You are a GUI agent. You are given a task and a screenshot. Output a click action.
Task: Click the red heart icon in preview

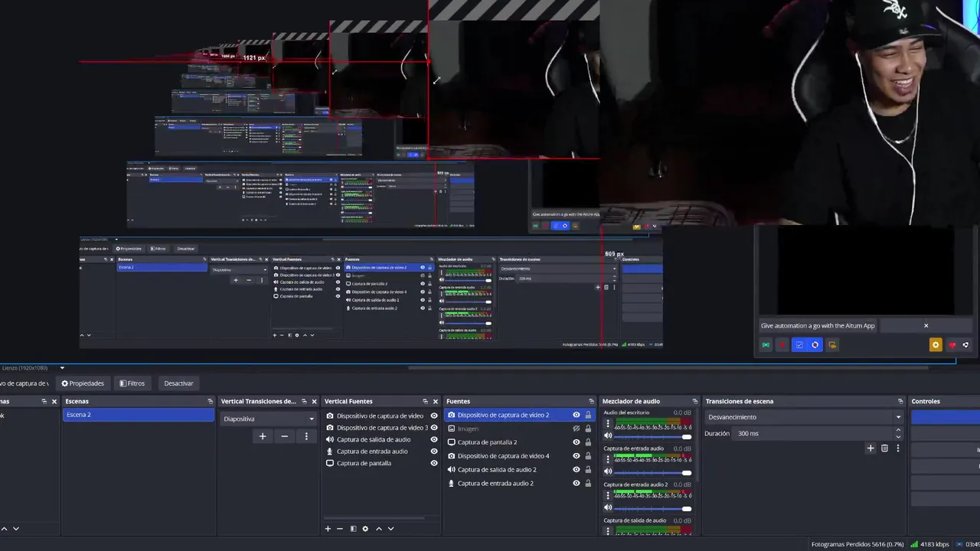coord(952,345)
